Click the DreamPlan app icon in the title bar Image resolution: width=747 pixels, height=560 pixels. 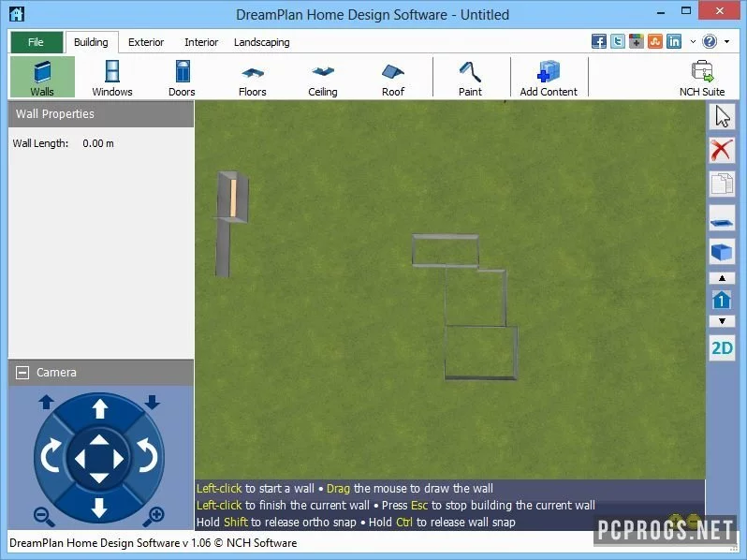click(17, 14)
